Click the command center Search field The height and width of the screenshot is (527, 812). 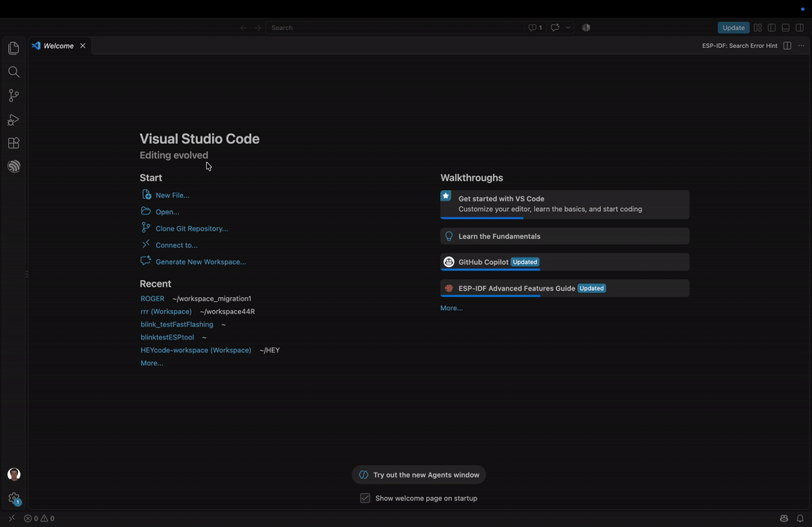point(395,28)
